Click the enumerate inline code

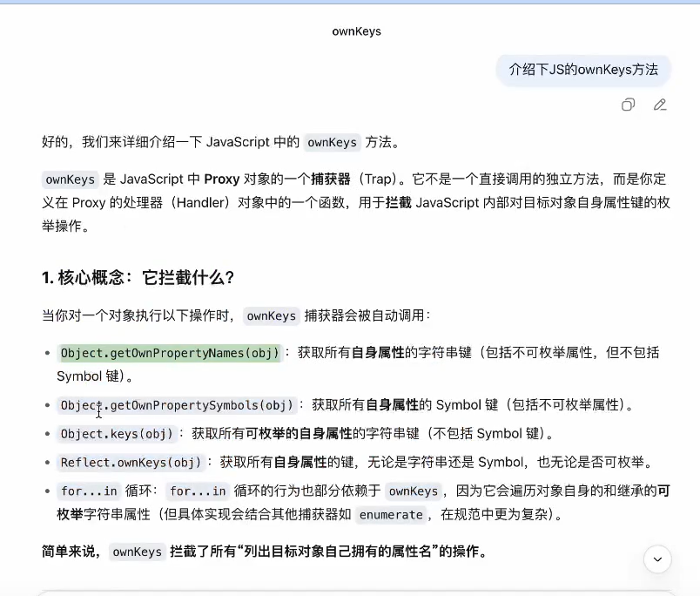pos(391,515)
